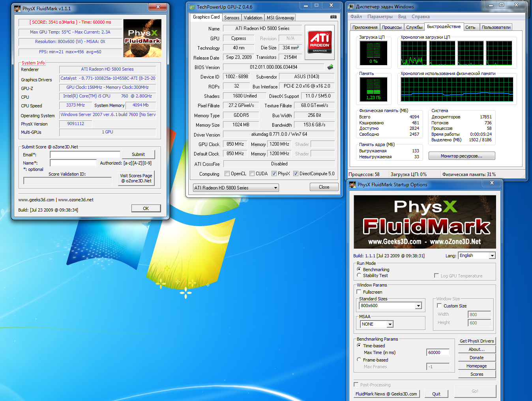Click the Task Manager title bar icon
Screen dimensions: 532x401
(351, 6)
